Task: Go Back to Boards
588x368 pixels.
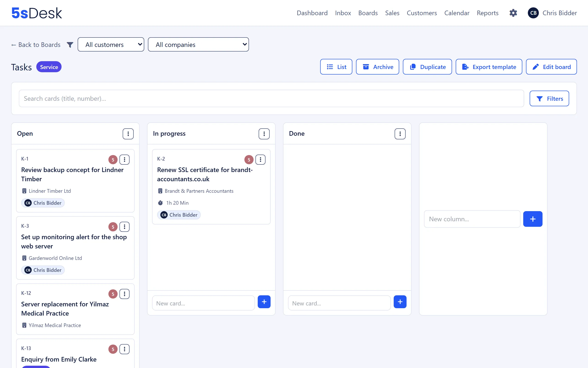Action: [36, 45]
